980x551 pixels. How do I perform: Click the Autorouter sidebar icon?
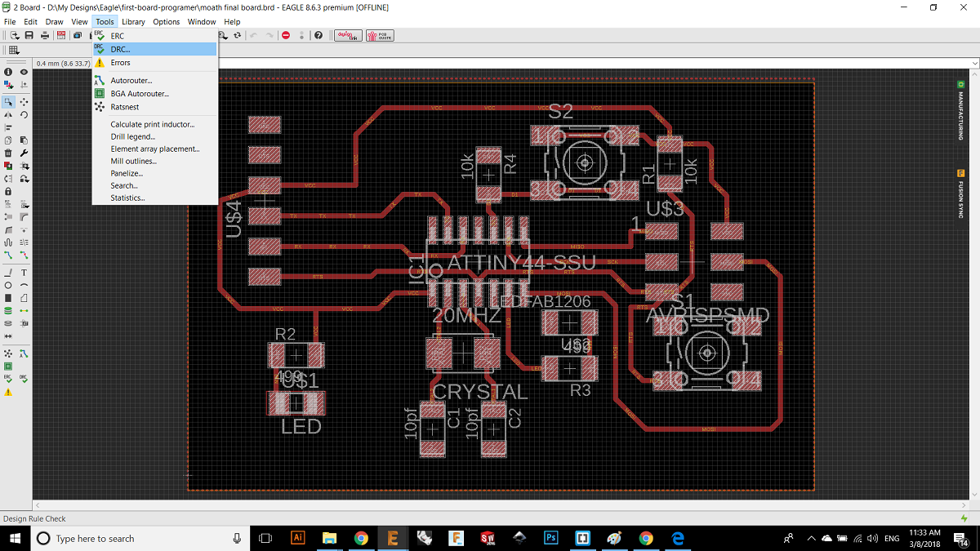(x=24, y=353)
